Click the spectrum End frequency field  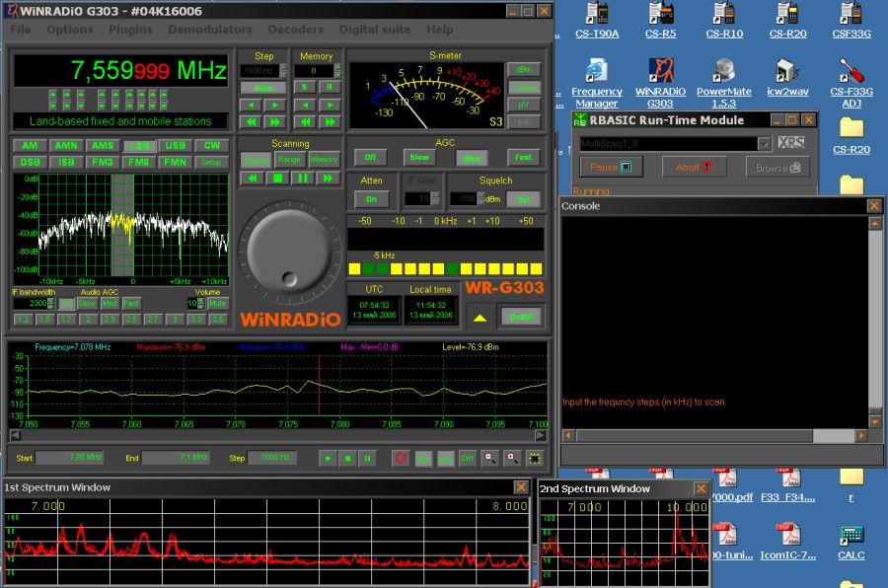176,457
